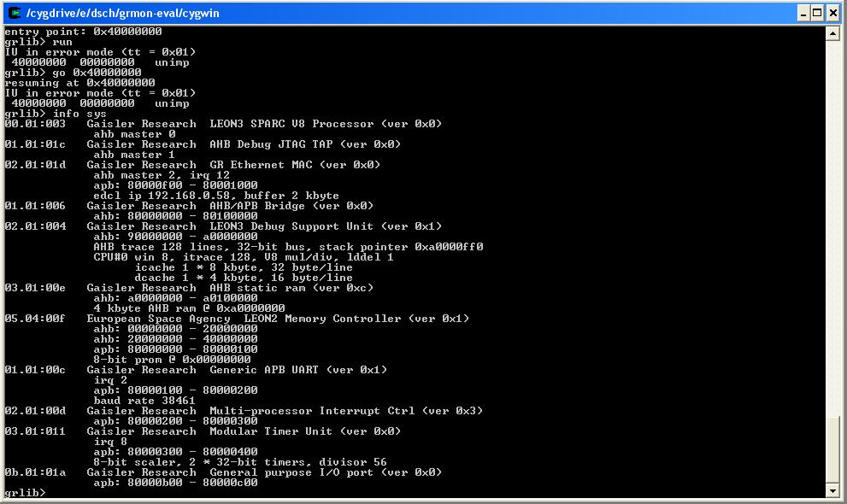Click device ID '02.01:00d'

(35, 411)
